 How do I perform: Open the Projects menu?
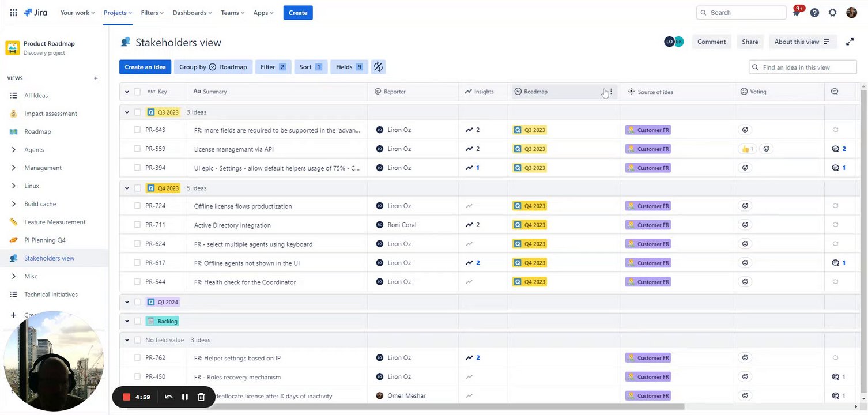(x=118, y=13)
